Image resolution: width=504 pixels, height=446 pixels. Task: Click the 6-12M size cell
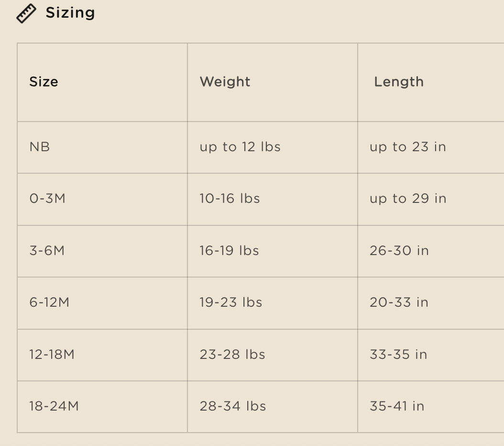pyautogui.click(x=102, y=303)
